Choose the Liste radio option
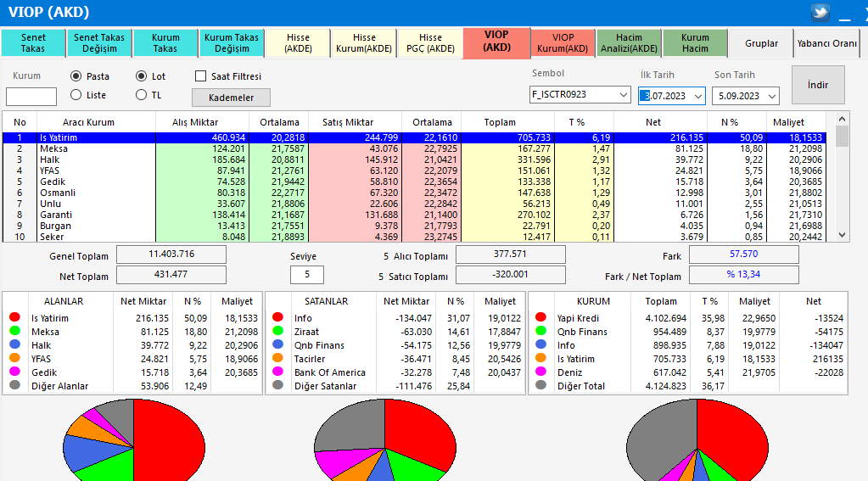 pos(76,95)
